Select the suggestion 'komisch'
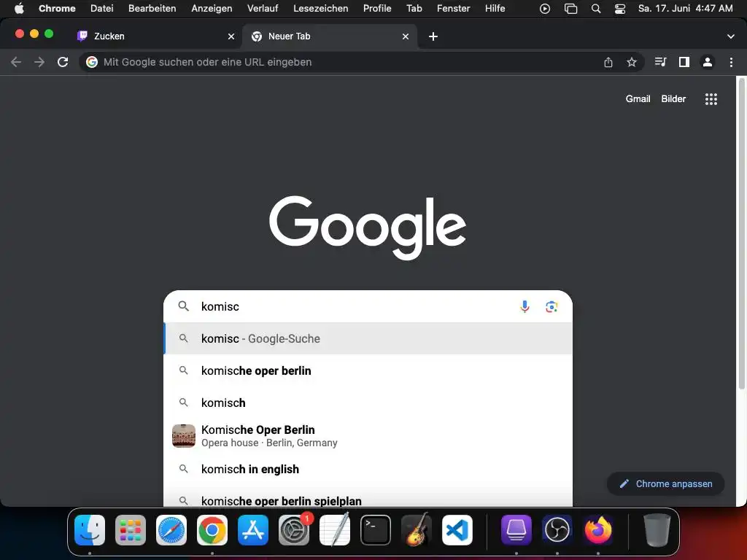 click(x=368, y=402)
